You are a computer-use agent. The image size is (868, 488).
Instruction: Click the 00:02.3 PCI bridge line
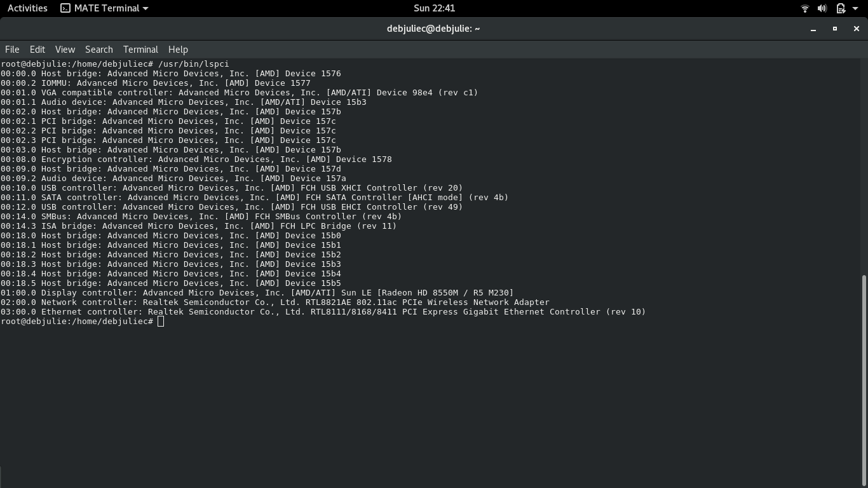tap(168, 140)
